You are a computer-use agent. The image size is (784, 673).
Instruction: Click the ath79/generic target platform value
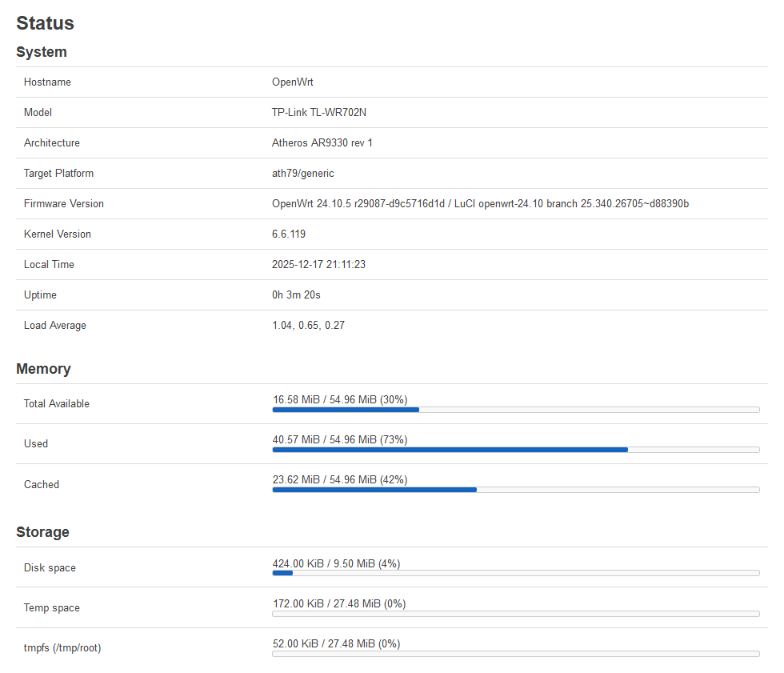click(x=303, y=174)
